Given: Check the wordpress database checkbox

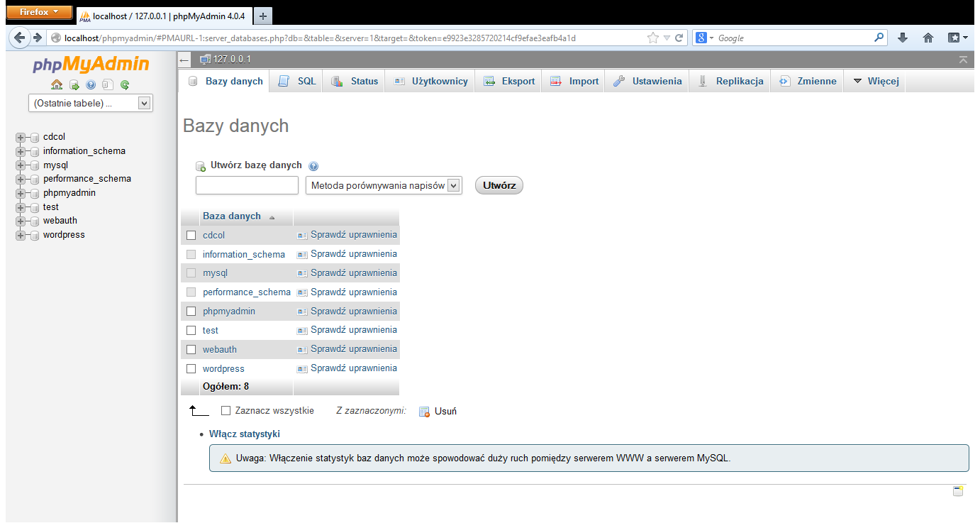Looking at the screenshot, I should pyautogui.click(x=191, y=369).
